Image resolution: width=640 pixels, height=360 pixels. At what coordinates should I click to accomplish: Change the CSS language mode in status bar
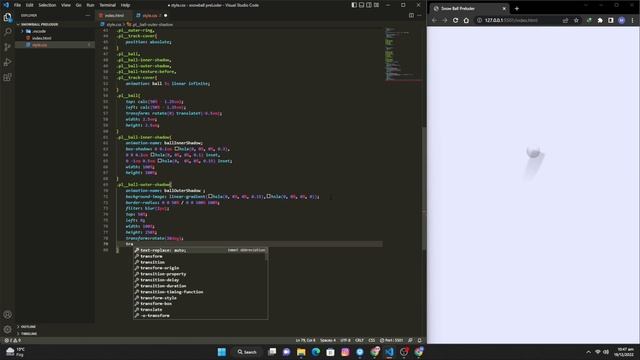tap(372, 340)
